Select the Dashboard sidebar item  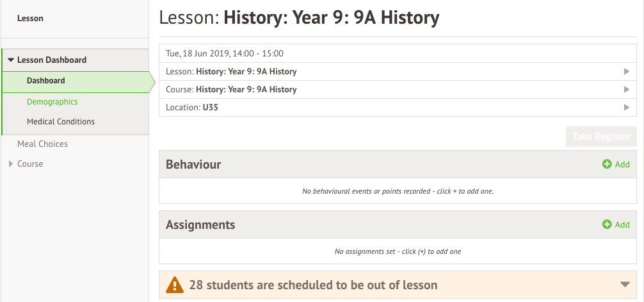point(46,81)
